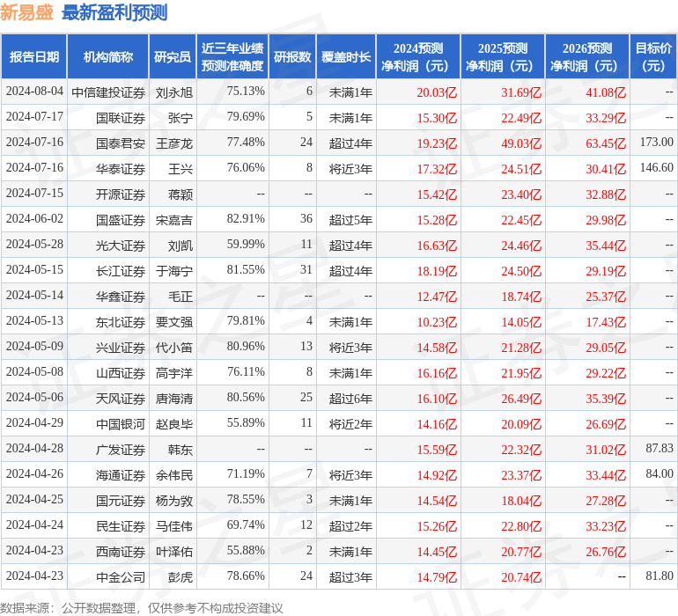Viewport: 678px width, 616px height.
Task: Click the date 2024-07-17
Action: tap(34, 116)
